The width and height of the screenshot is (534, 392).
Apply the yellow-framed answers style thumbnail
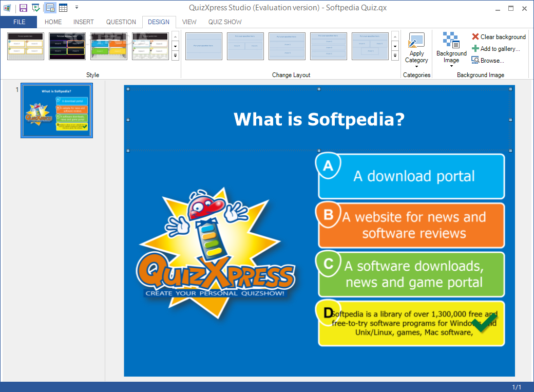[26, 46]
